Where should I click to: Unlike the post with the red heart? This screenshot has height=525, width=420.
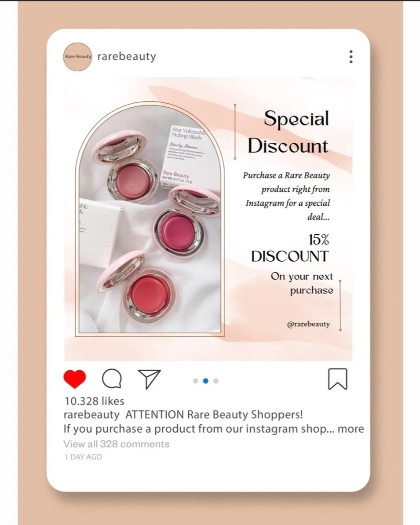tap(75, 379)
